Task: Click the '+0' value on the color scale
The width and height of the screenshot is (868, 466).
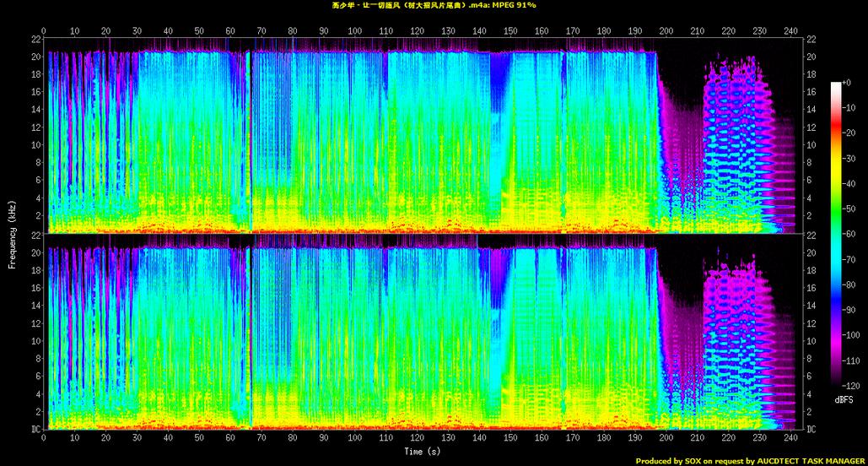Action: 846,83
